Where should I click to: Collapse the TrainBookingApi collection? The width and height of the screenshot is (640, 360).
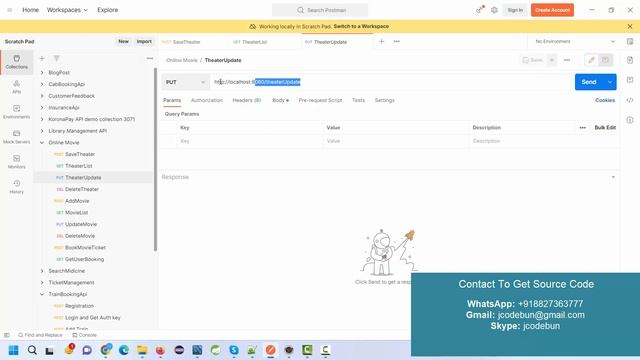(x=42, y=294)
